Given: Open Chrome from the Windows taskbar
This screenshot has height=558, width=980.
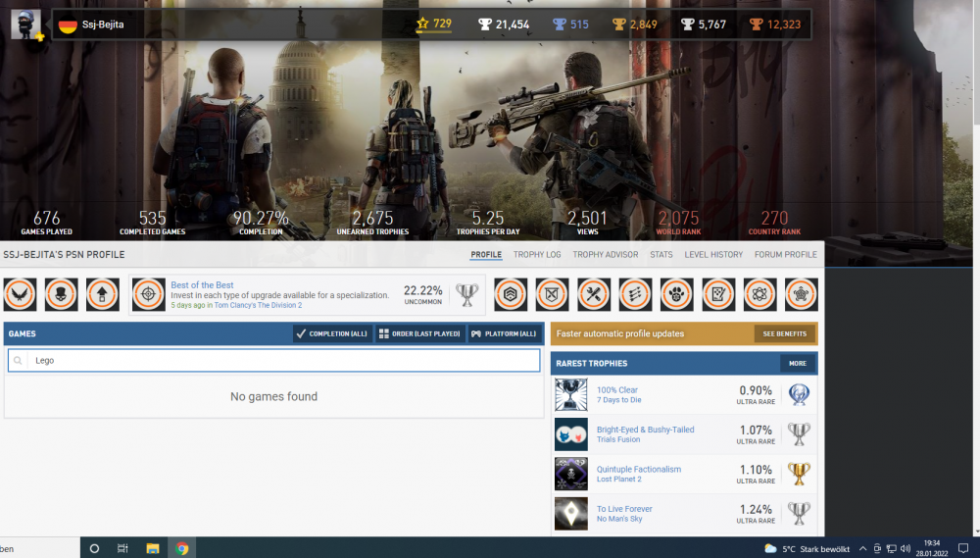Looking at the screenshot, I should click(182, 548).
